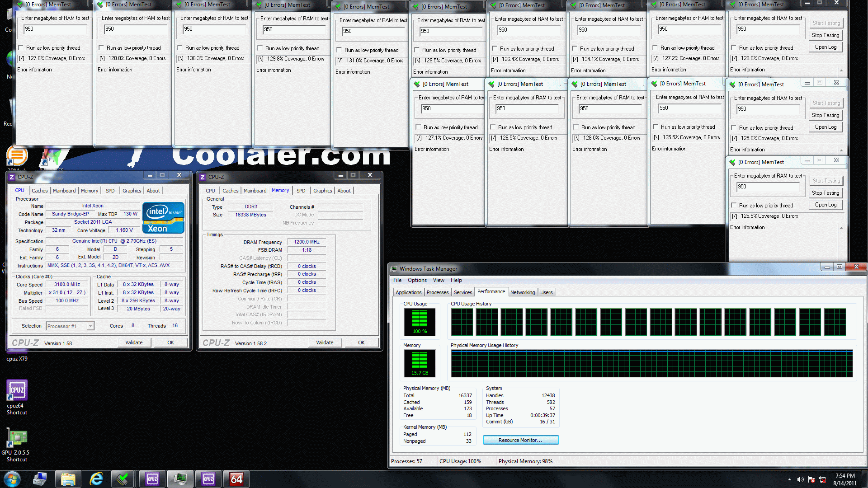Open the Applications tab in Task Manager

click(x=408, y=292)
